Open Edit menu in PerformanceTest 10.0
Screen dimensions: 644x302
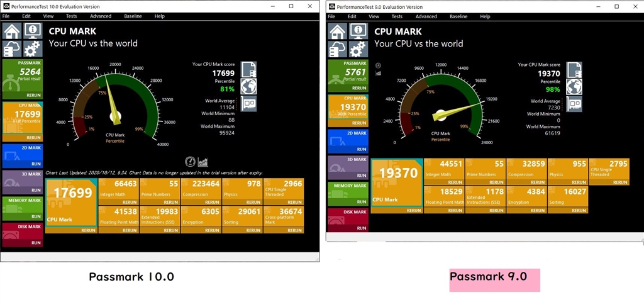coord(26,16)
